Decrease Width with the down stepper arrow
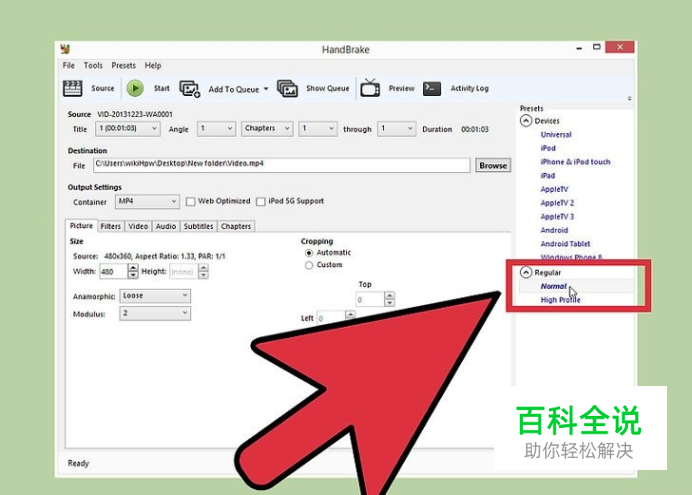Viewport: 692px width, 495px height. coord(133,275)
